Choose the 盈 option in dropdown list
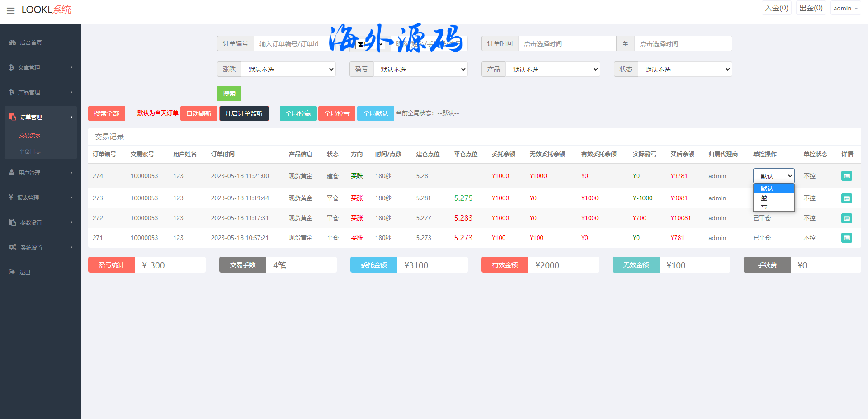 [764, 198]
